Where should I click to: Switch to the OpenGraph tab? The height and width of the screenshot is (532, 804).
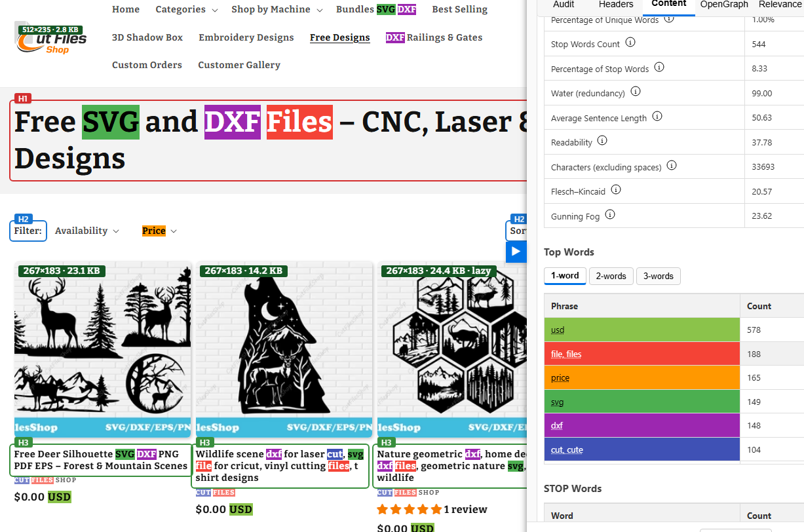tap(723, 5)
